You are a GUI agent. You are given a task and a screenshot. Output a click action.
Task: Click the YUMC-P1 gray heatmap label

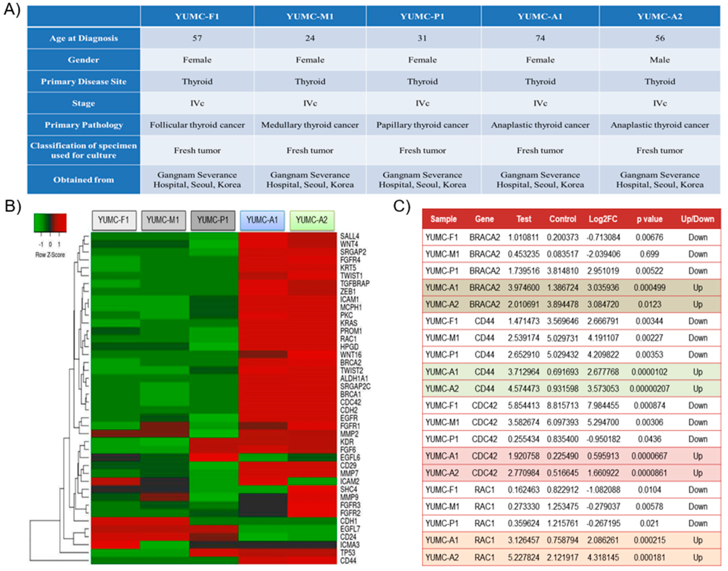tap(213, 220)
